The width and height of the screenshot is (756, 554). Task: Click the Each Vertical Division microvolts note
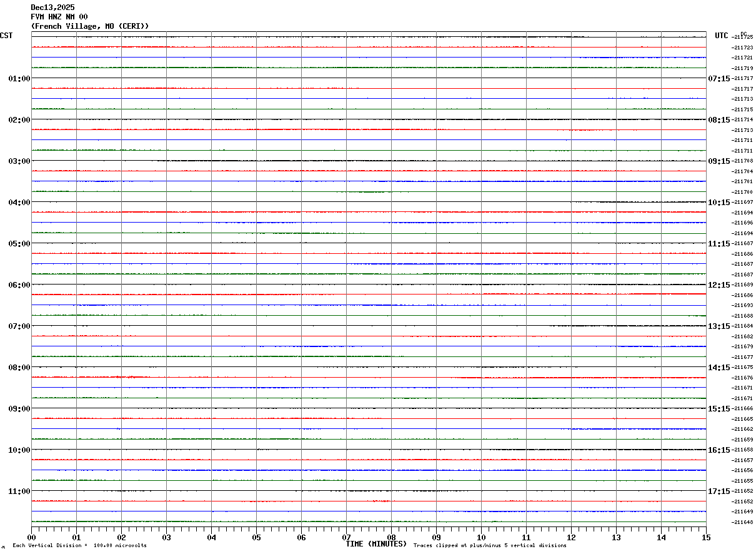tap(79, 545)
